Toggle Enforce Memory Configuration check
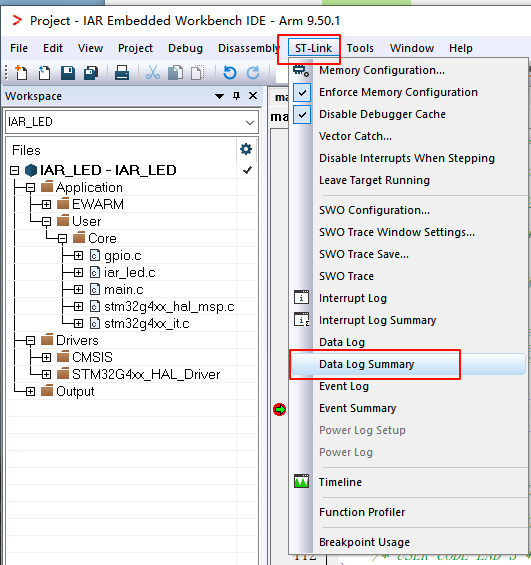Screen dimensions: 531x565 302,93
